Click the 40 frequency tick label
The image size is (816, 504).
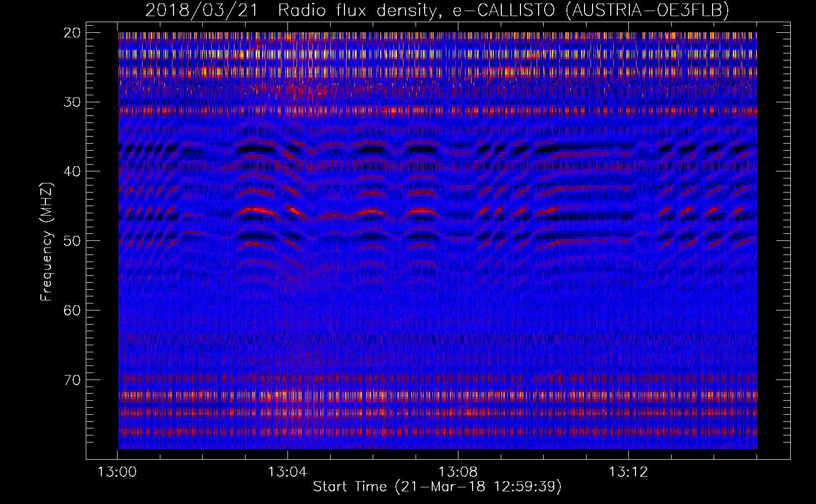tap(73, 171)
